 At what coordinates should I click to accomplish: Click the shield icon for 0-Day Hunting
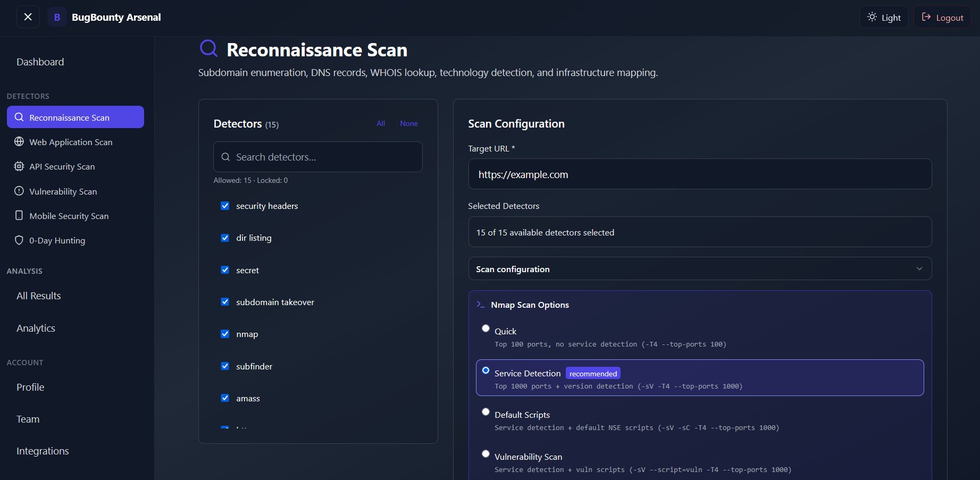(19, 240)
